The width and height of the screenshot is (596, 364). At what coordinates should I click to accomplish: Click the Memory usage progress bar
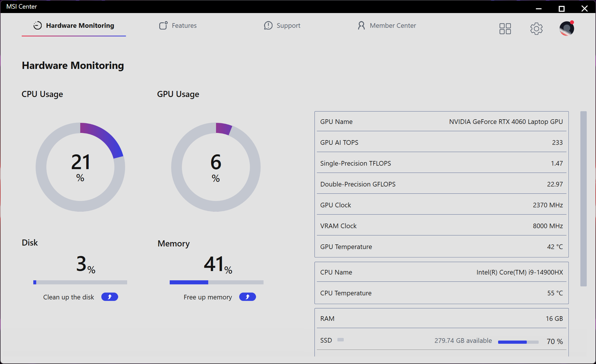pyautogui.click(x=216, y=282)
